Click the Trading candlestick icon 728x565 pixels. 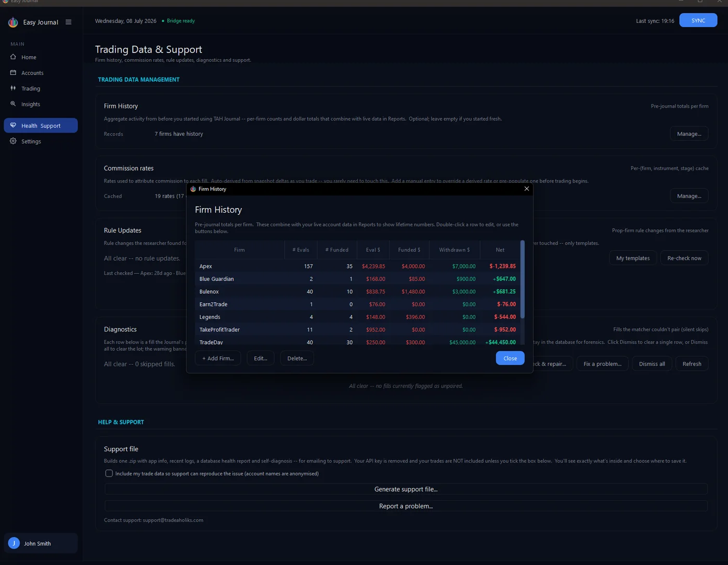click(13, 88)
